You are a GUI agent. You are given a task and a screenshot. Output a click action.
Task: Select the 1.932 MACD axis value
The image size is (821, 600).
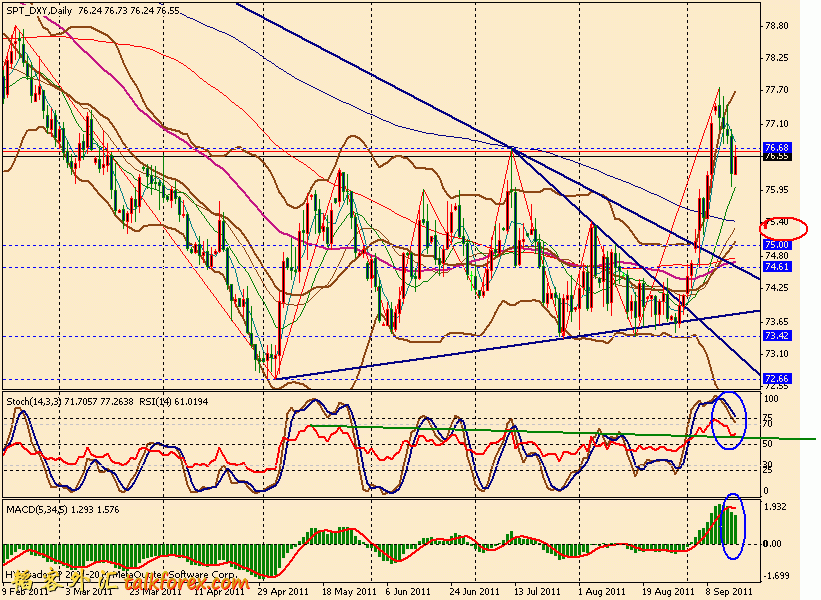(x=776, y=507)
